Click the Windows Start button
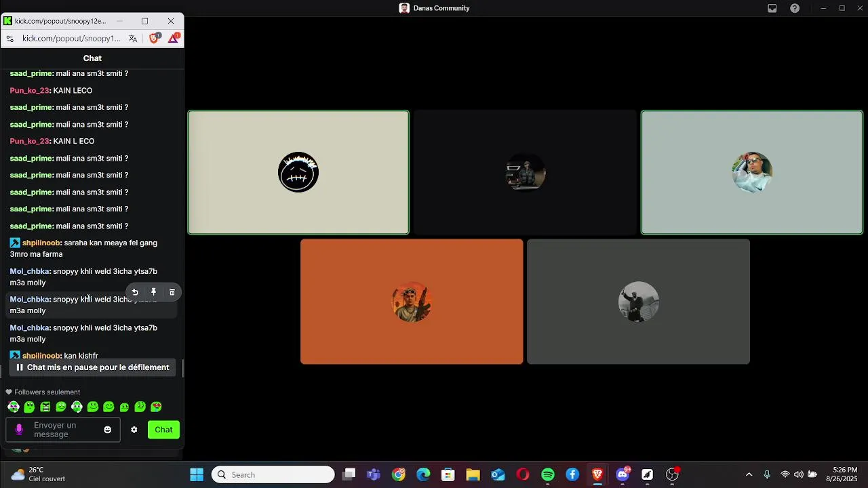 pos(197,474)
